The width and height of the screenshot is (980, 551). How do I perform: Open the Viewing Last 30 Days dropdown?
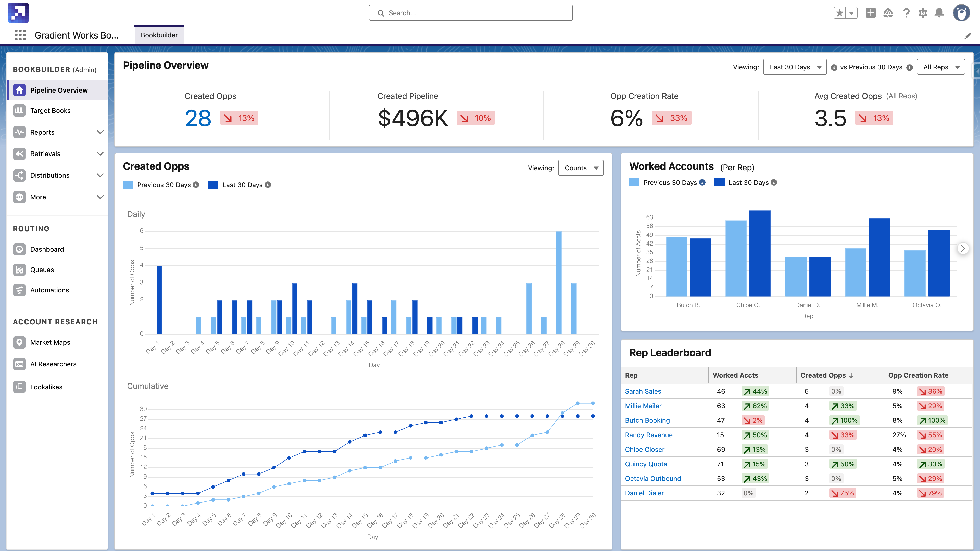pos(795,67)
